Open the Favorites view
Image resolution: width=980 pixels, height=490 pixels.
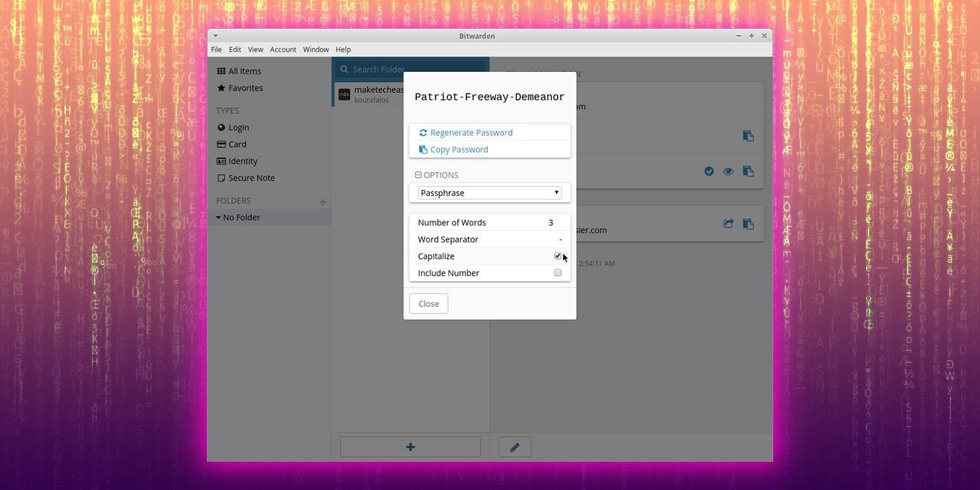(x=245, y=88)
